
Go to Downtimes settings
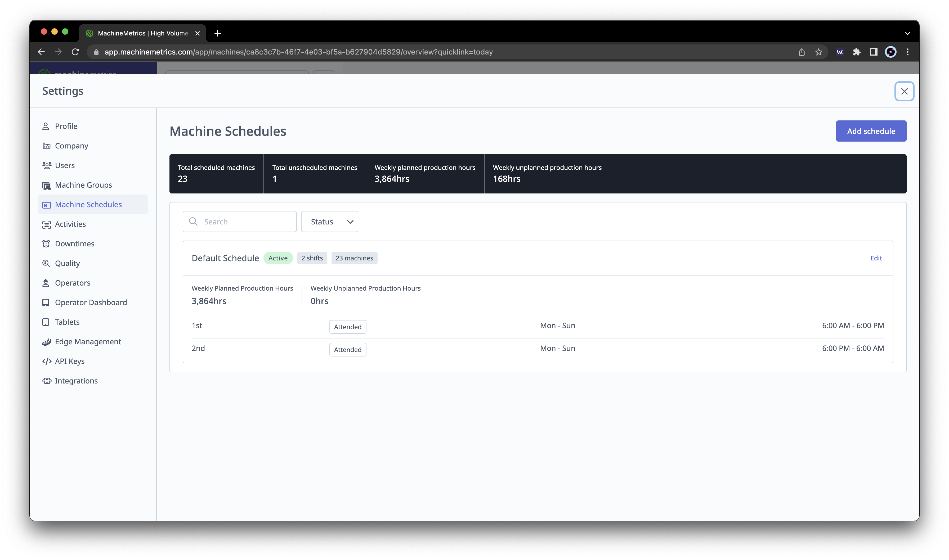pos(93,244)
